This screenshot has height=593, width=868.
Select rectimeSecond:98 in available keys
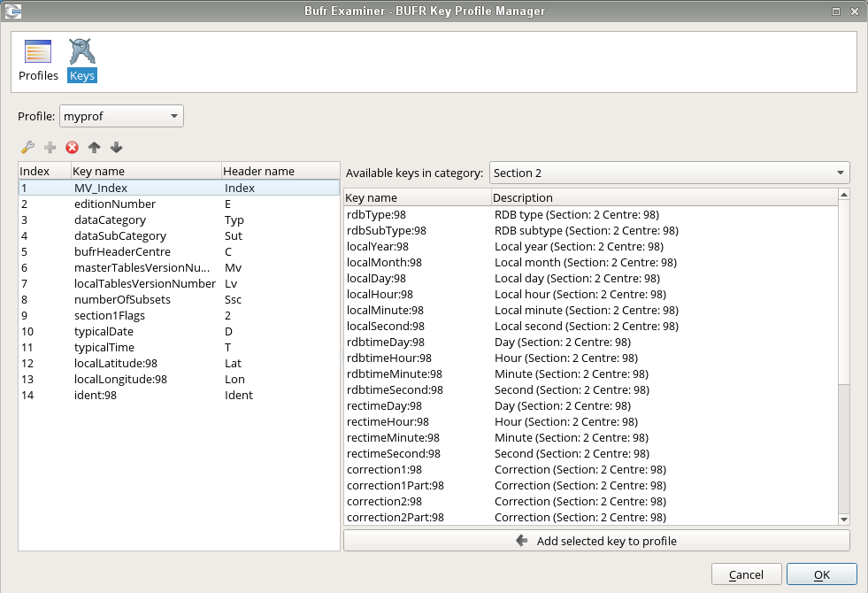(x=591, y=453)
